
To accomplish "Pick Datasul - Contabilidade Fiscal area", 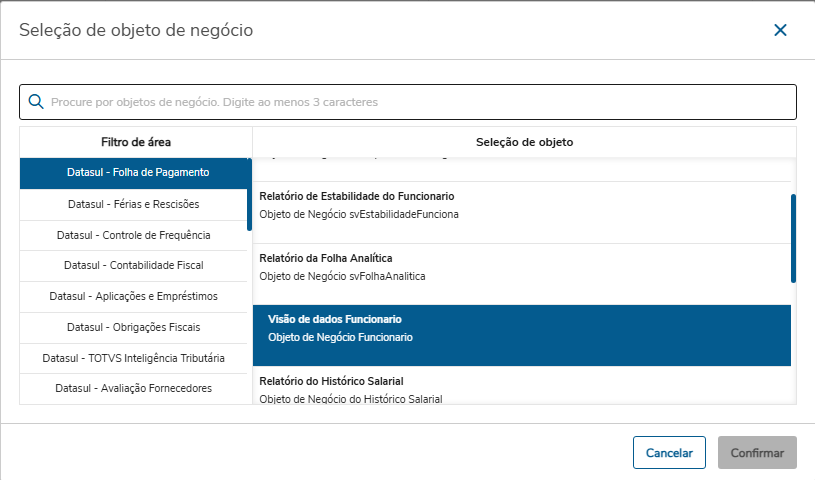I will pyautogui.click(x=134, y=266).
